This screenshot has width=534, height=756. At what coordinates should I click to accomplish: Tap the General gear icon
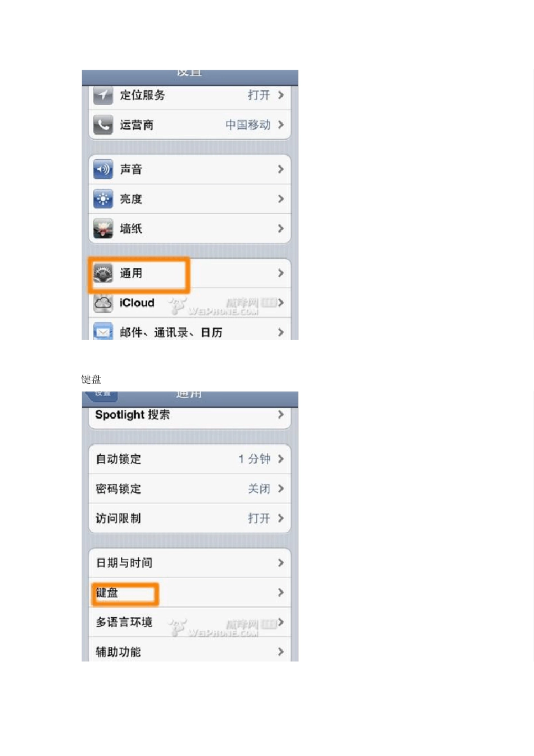click(103, 273)
